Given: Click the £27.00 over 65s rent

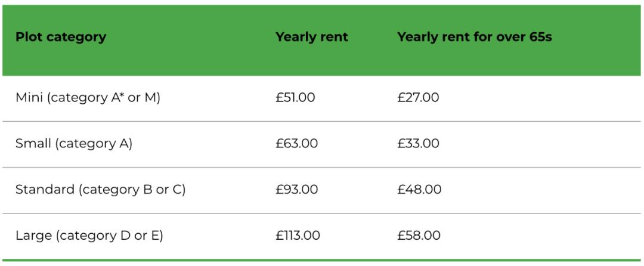Looking at the screenshot, I should pyautogui.click(x=418, y=98).
